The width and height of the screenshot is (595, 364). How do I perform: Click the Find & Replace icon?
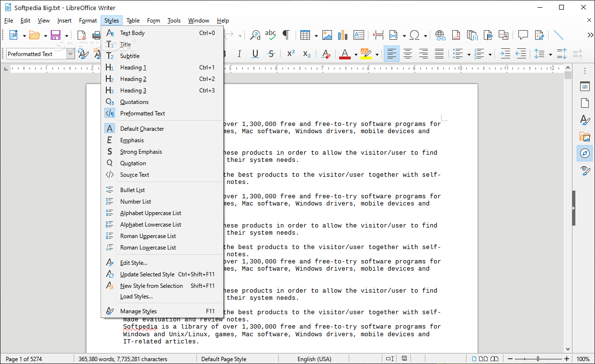[x=256, y=35]
